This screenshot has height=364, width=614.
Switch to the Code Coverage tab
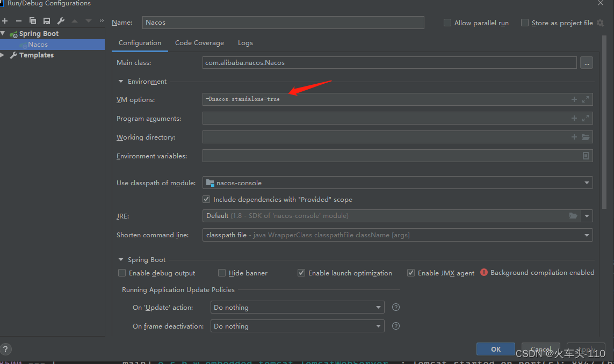click(199, 43)
